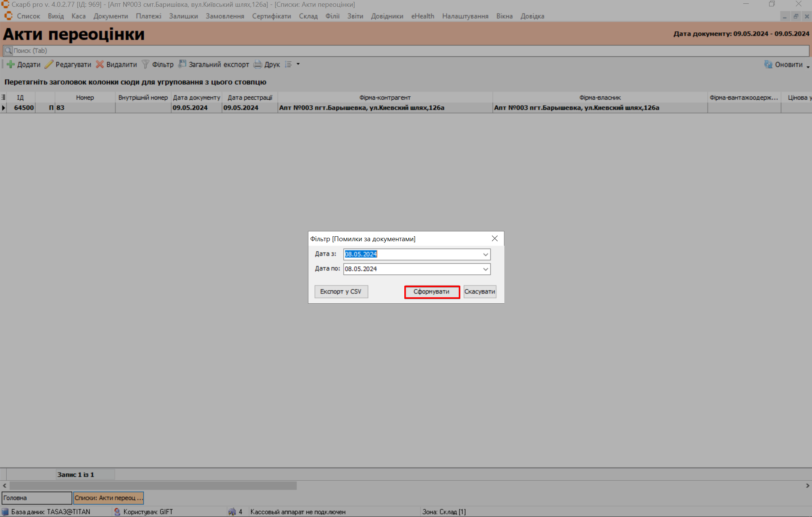Expand the Дата з date dropdown
The image size is (812, 517).
(486, 254)
